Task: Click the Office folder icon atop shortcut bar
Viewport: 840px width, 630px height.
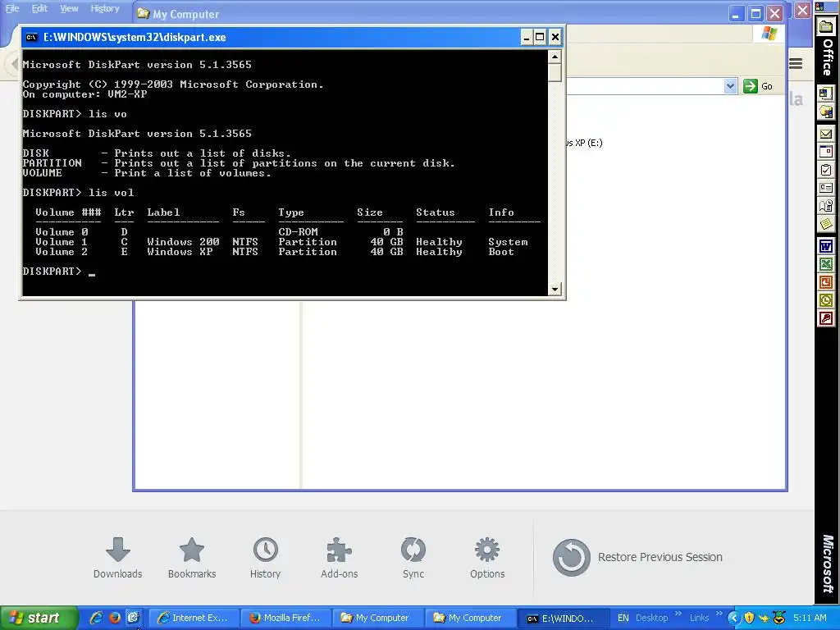Action: 827,28
